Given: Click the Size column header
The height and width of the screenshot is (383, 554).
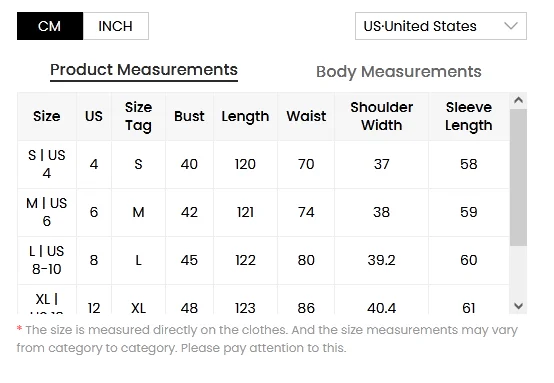Looking at the screenshot, I should 47,117.
